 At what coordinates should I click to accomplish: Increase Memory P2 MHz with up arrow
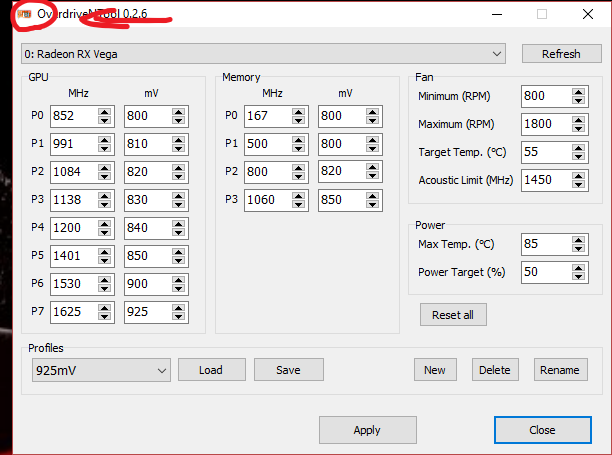click(x=298, y=168)
